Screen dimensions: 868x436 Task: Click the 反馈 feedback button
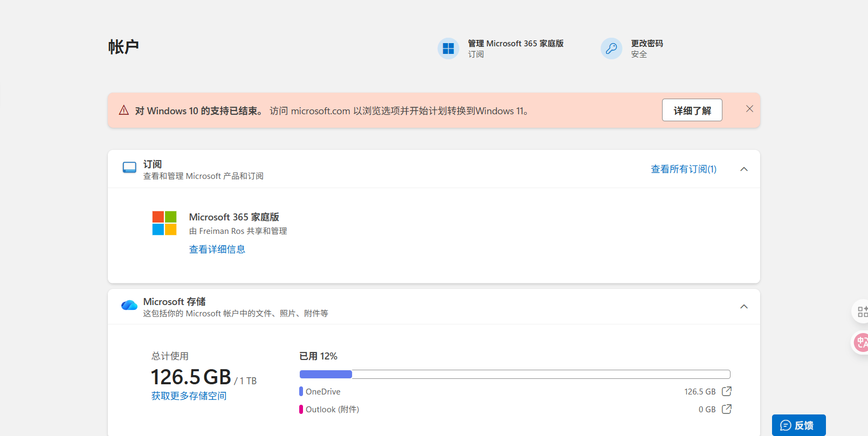click(798, 425)
